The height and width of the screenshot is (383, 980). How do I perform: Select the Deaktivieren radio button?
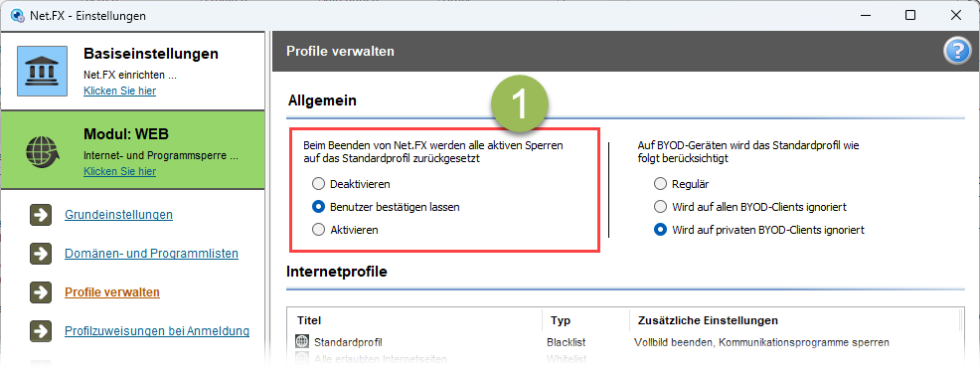tap(318, 184)
